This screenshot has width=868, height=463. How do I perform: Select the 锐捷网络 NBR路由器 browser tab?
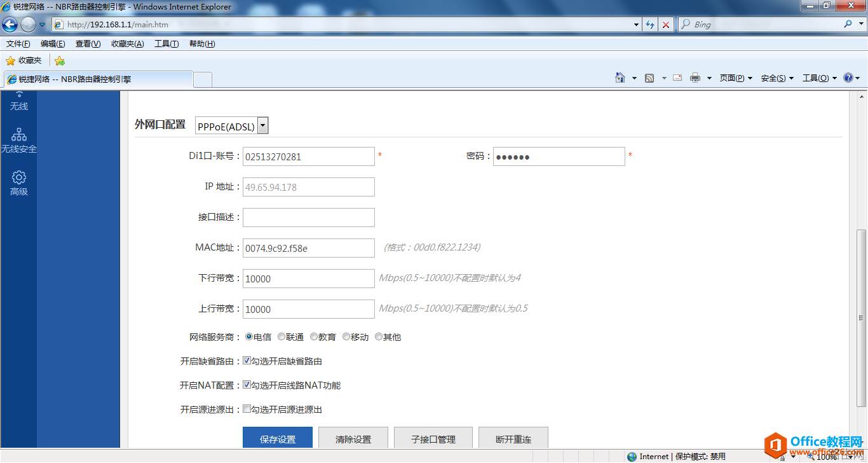coord(98,79)
